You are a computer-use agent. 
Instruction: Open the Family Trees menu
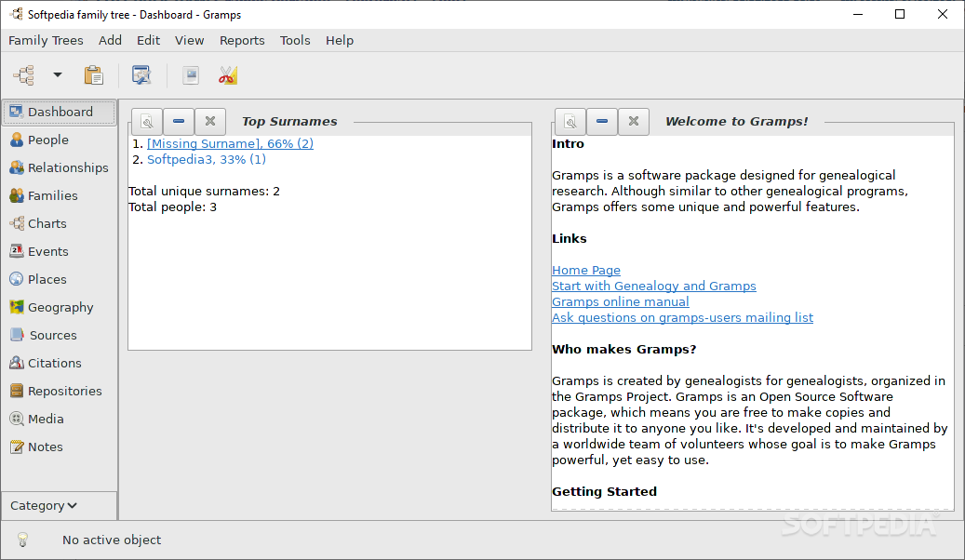[x=46, y=41]
